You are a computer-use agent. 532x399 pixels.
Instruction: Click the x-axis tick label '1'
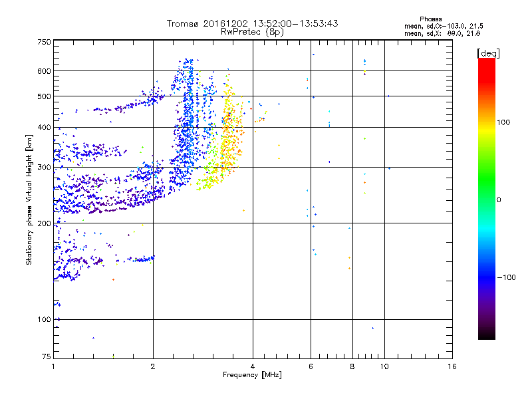[53, 366]
